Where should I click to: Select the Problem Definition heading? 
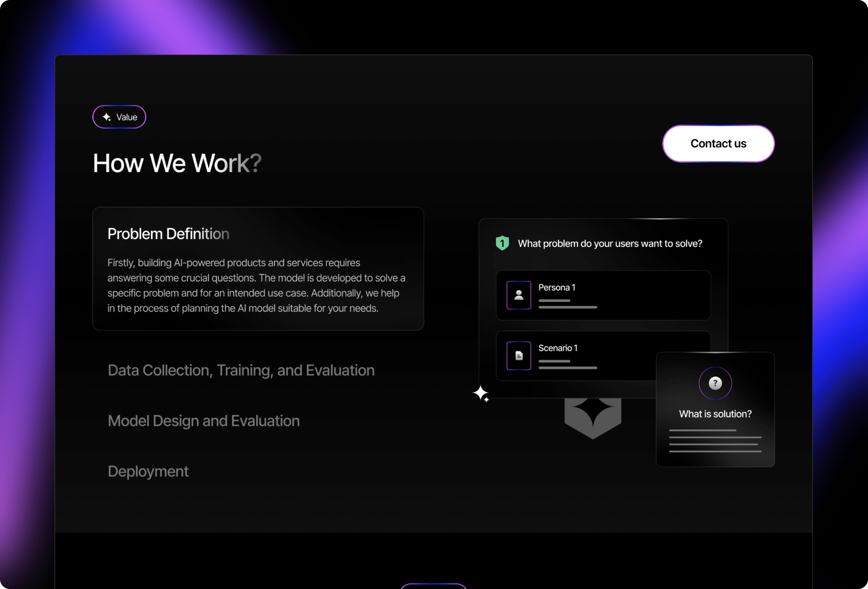(168, 234)
